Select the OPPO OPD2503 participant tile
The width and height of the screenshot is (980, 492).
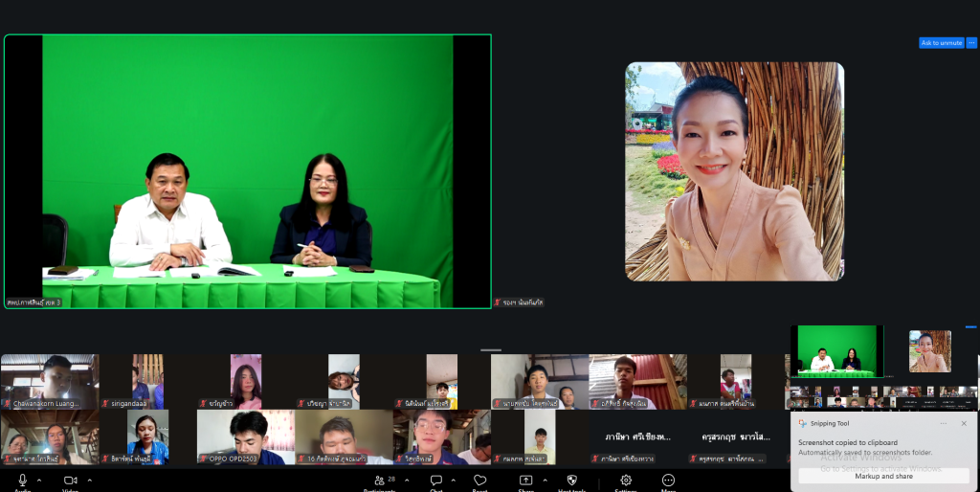coord(246,437)
